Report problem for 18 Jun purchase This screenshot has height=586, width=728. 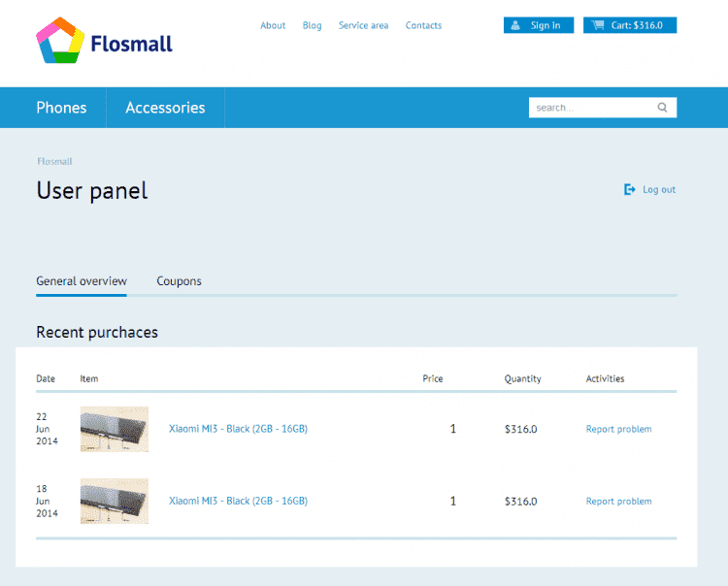coord(618,501)
